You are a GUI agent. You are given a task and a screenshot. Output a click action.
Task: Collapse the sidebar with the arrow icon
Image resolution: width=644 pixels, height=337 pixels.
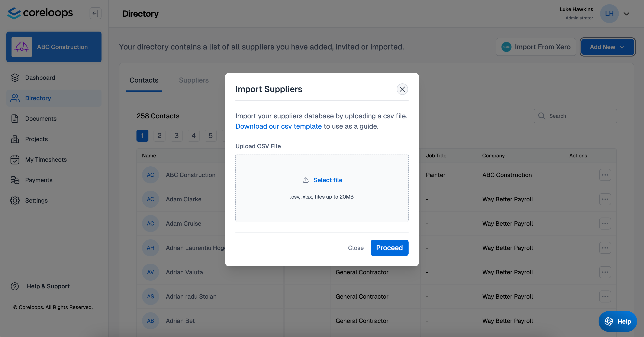click(96, 13)
